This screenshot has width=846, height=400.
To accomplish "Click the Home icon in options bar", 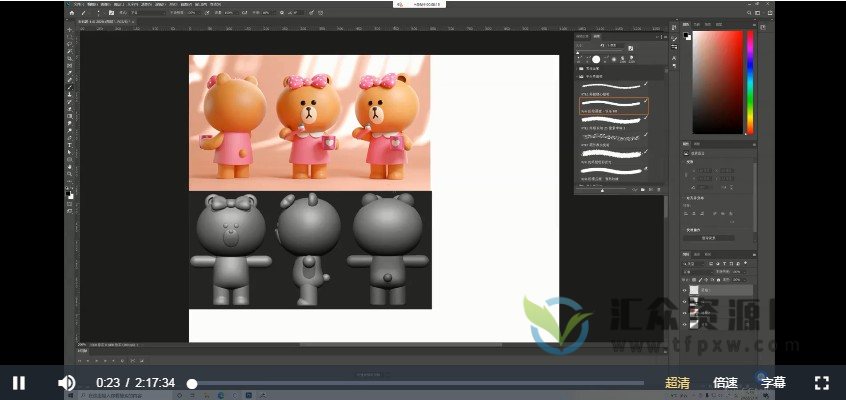I will click(x=72, y=12).
